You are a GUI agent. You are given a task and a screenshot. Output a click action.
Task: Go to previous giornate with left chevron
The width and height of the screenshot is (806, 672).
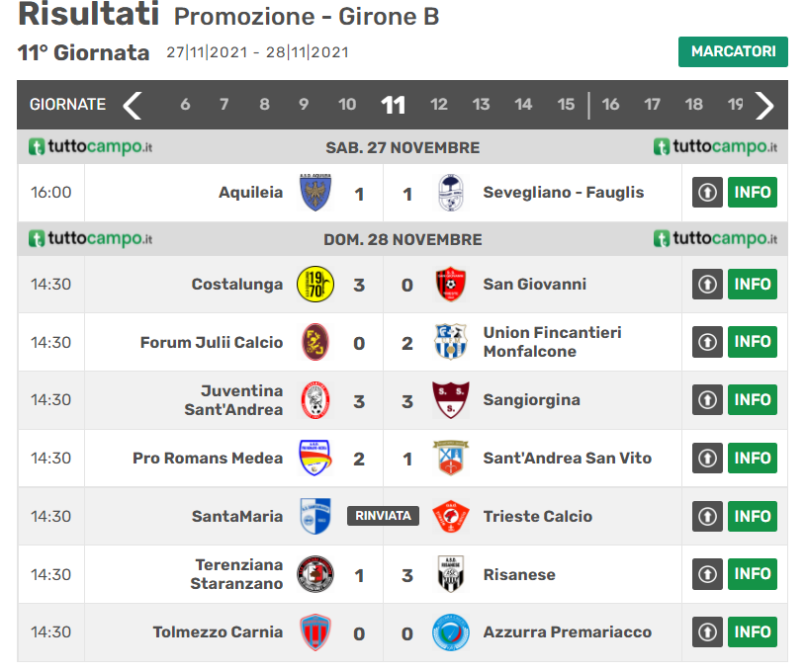point(133,105)
